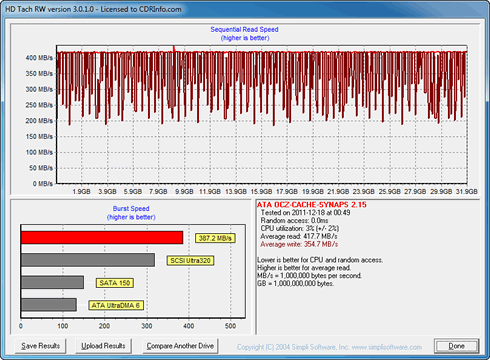Select the SATA 150 gray bar
Screen dimensions: 490x360
point(52,282)
